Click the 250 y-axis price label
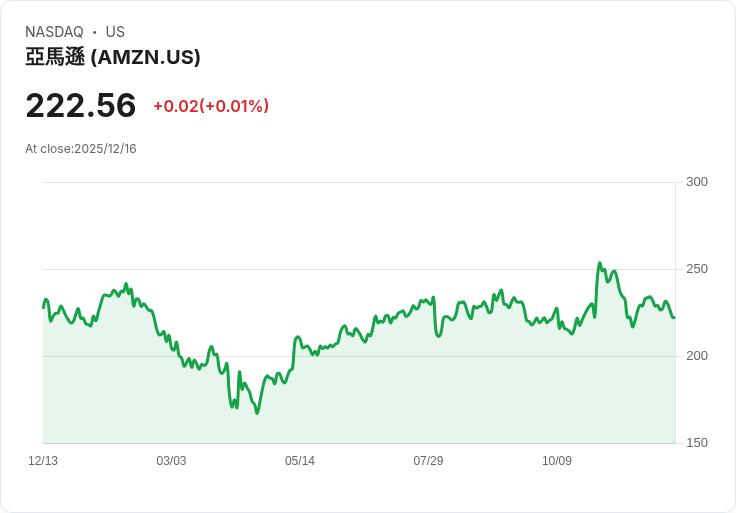Image resolution: width=736 pixels, height=513 pixels. (697, 269)
